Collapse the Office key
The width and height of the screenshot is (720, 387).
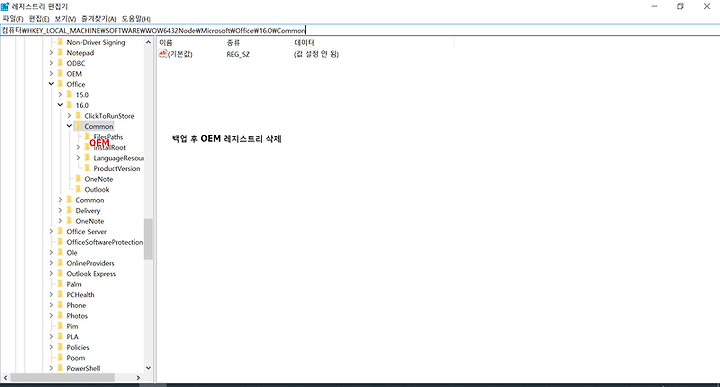(x=51, y=84)
